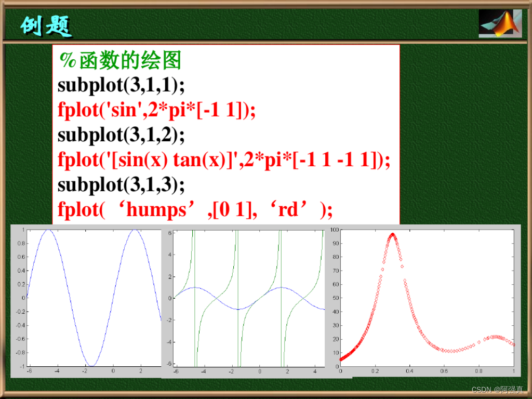The image size is (532, 399).
Task: Select the line fplot('sin',2*pi*[-1 1]);
Action: [156, 110]
